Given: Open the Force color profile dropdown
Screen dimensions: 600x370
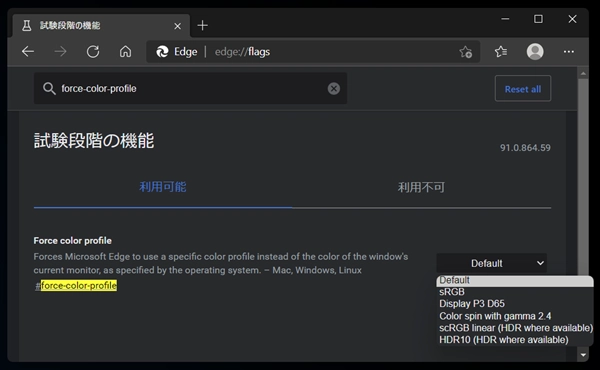Looking at the screenshot, I should (x=491, y=263).
